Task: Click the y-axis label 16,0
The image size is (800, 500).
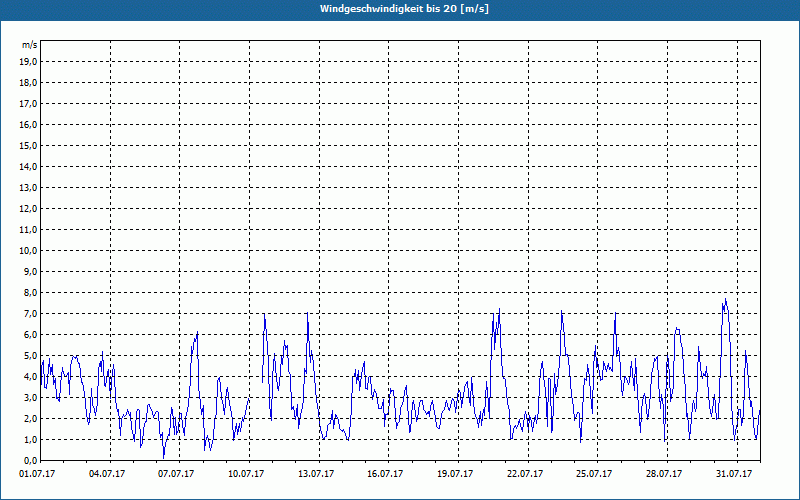Action: coord(28,124)
